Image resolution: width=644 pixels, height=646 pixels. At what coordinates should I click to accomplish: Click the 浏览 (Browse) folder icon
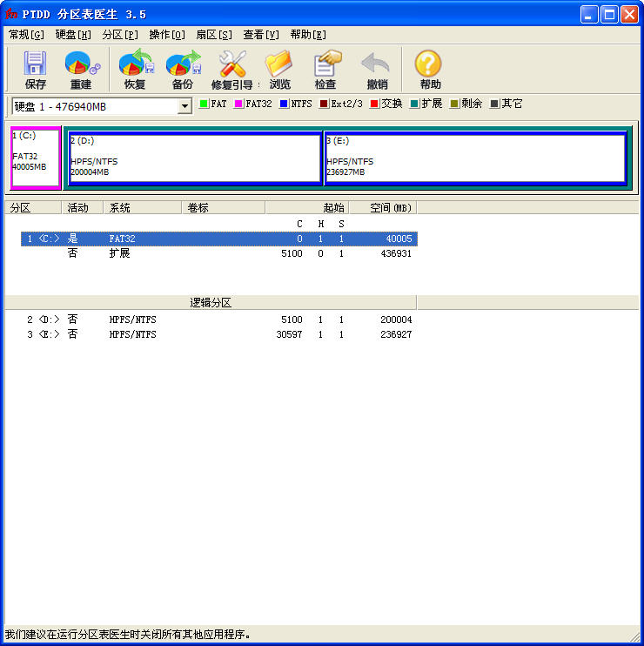(x=279, y=64)
